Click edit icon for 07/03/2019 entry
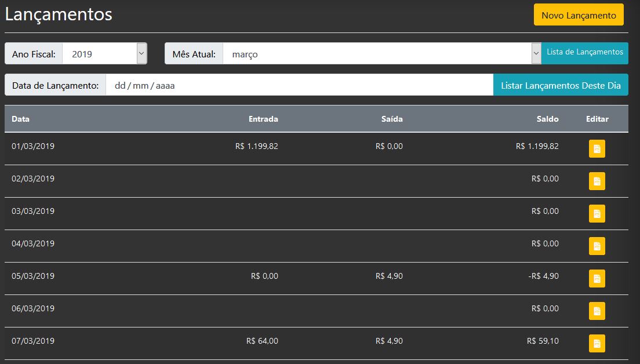This screenshot has height=364, width=640. coord(597,344)
